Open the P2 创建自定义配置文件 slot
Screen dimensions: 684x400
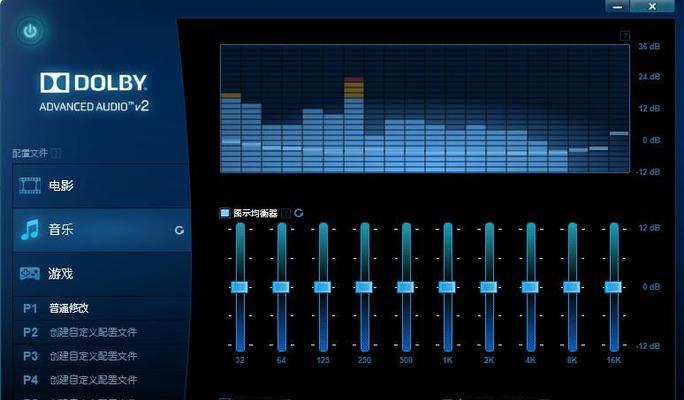point(102,332)
